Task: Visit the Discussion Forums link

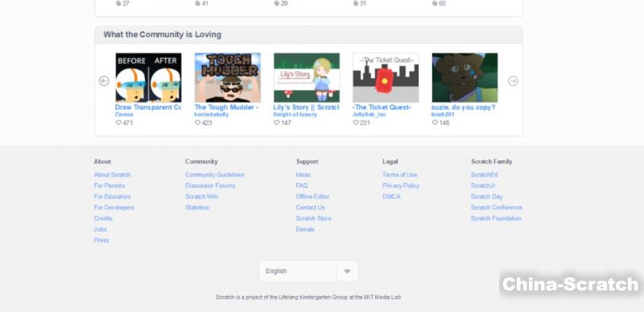Action: pyautogui.click(x=210, y=185)
